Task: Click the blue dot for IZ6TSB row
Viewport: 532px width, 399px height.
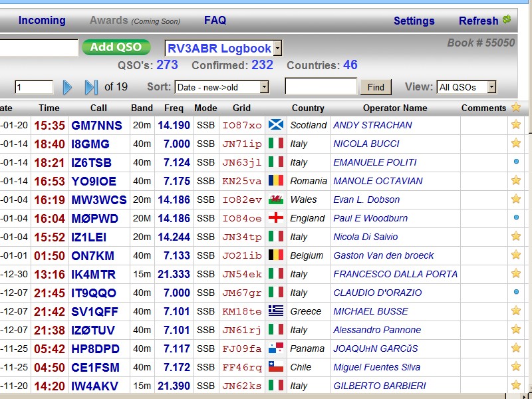Action: tap(516, 162)
